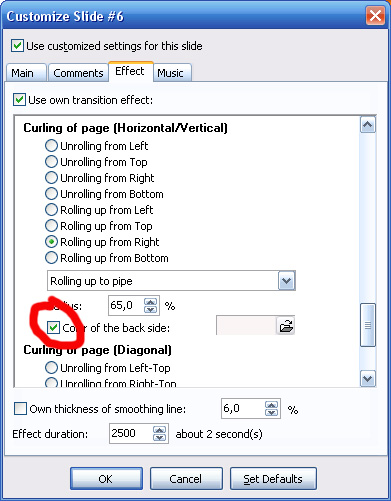Toggle Use customized settings for this slide
Image resolution: width=391 pixels, height=501 pixels.
click(x=17, y=46)
